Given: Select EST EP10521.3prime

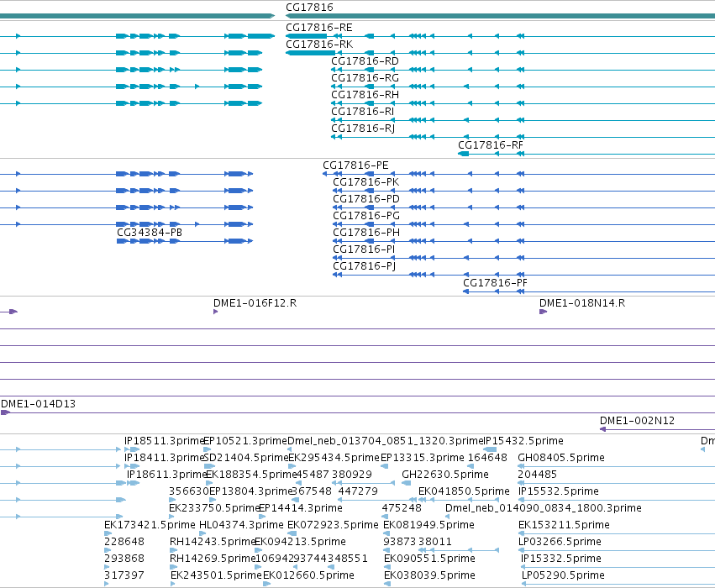Looking at the screenshot, I should coord(245,441).
